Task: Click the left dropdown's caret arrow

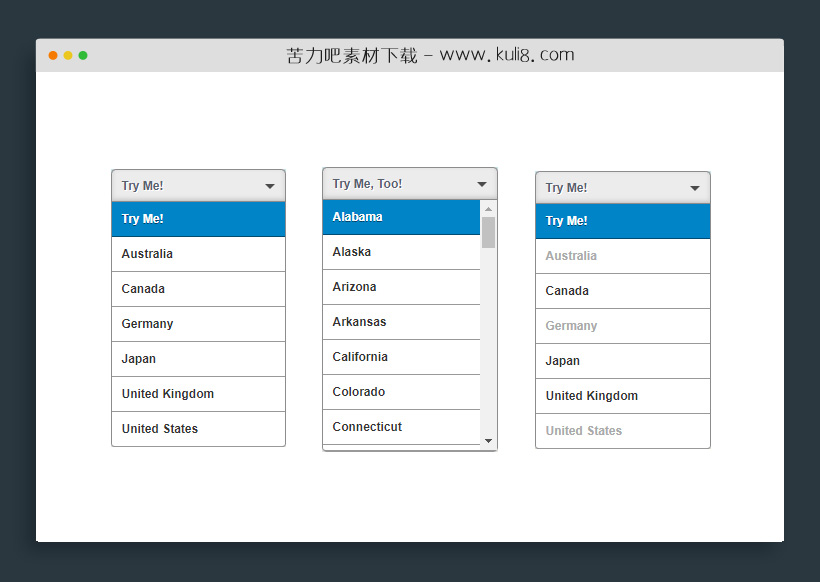Action: (x=270, y=186)
